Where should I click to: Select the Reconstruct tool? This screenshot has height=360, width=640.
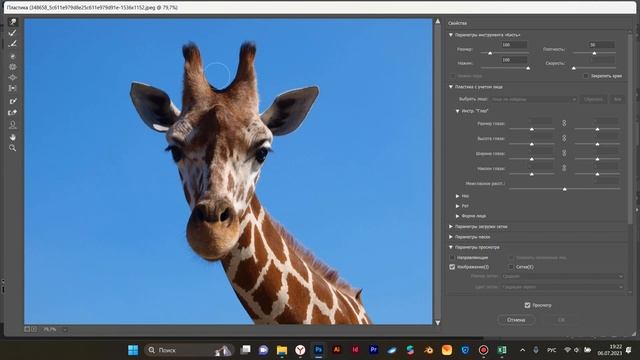tap(13, 33)
